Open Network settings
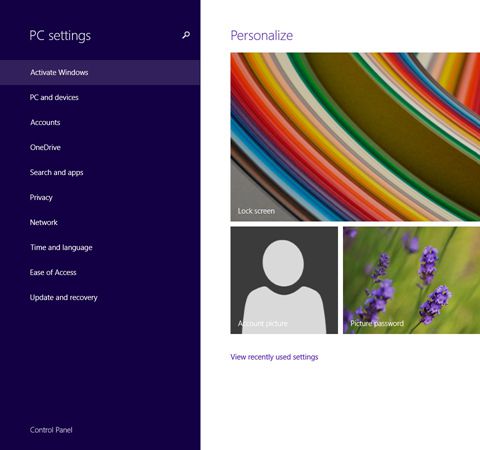 100,222
